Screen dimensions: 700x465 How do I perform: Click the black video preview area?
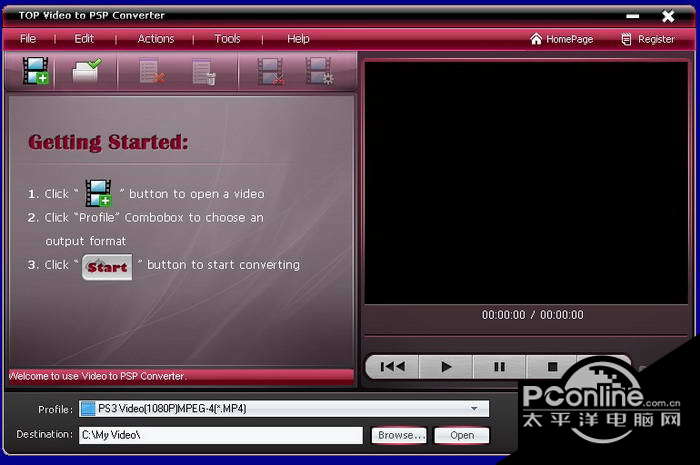coord(526,183)
